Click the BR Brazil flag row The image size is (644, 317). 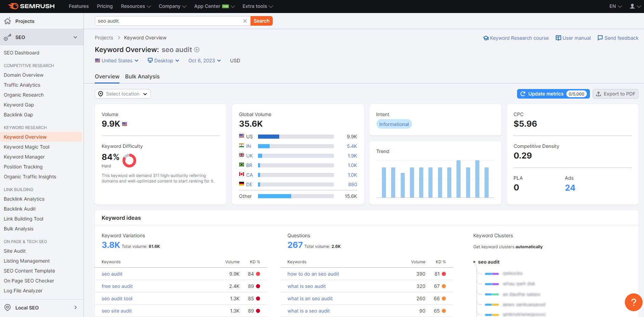point(298,165)
